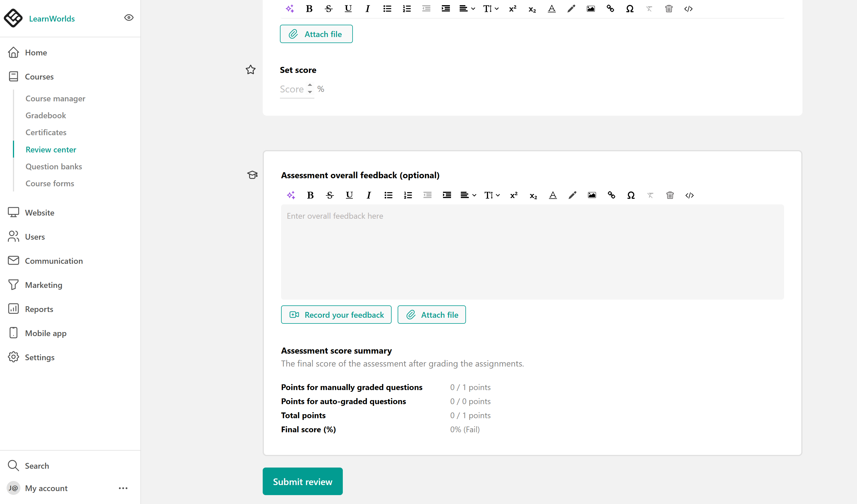Click into the overall feedback text area
This screenshot has width=857, height=504.
pyautogui.click(x=532, y=252)
